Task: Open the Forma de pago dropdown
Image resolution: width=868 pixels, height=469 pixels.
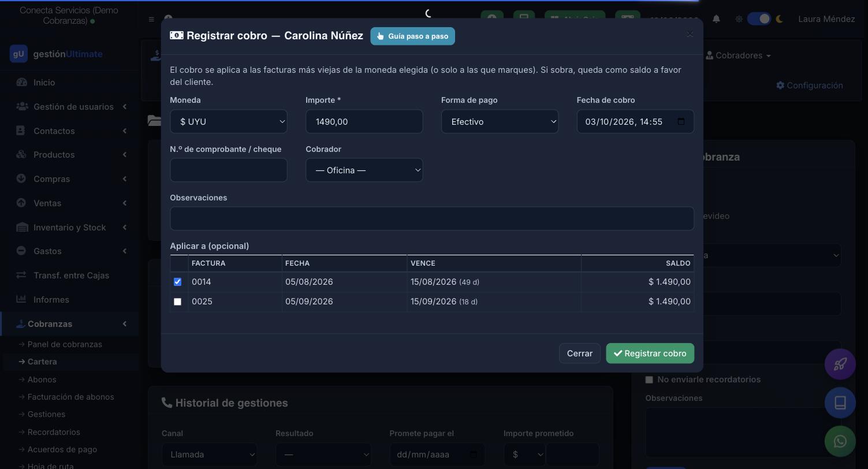Action: coord(500,121)
